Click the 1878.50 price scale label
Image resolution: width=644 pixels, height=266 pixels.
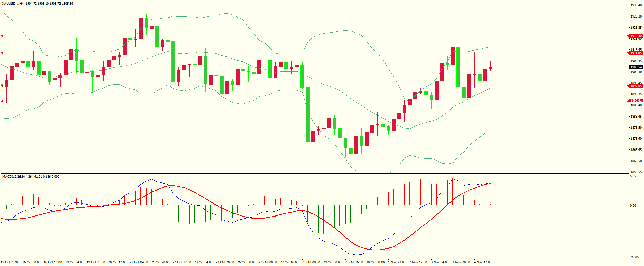coord(636,128)
